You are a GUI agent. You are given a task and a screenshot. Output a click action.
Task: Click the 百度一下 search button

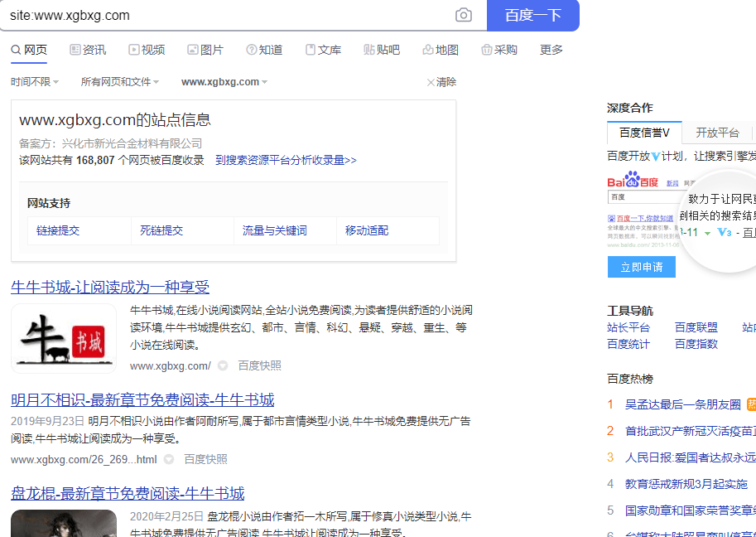tap(532, 15)
